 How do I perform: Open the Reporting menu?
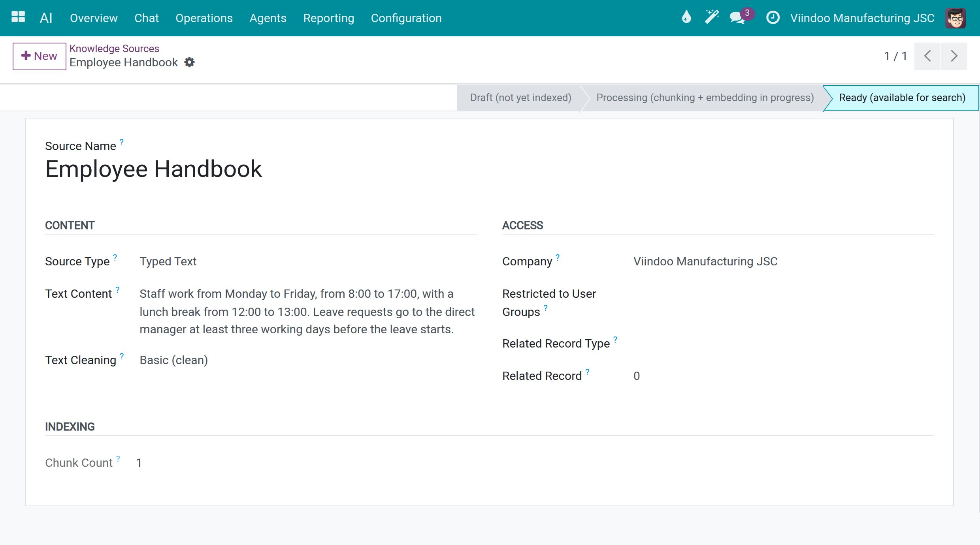pyautogui.click(x=328, y=18)
